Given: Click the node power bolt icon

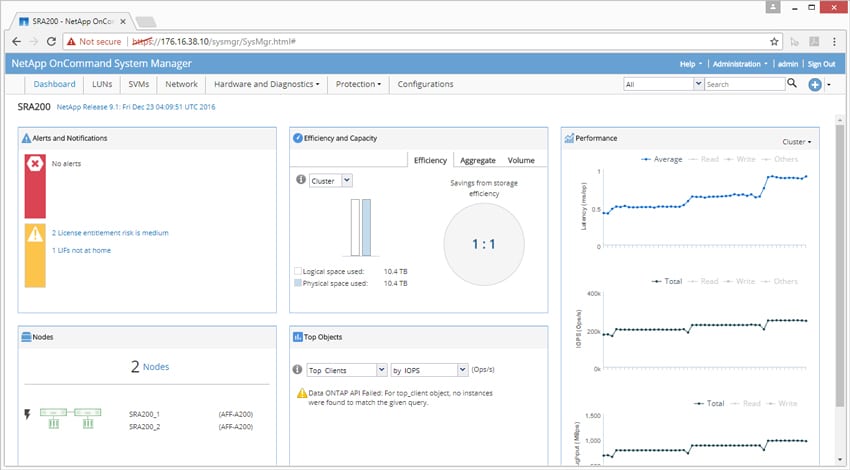Looking at the screenshot, I should pyautogui.click(x=27, y=415).
